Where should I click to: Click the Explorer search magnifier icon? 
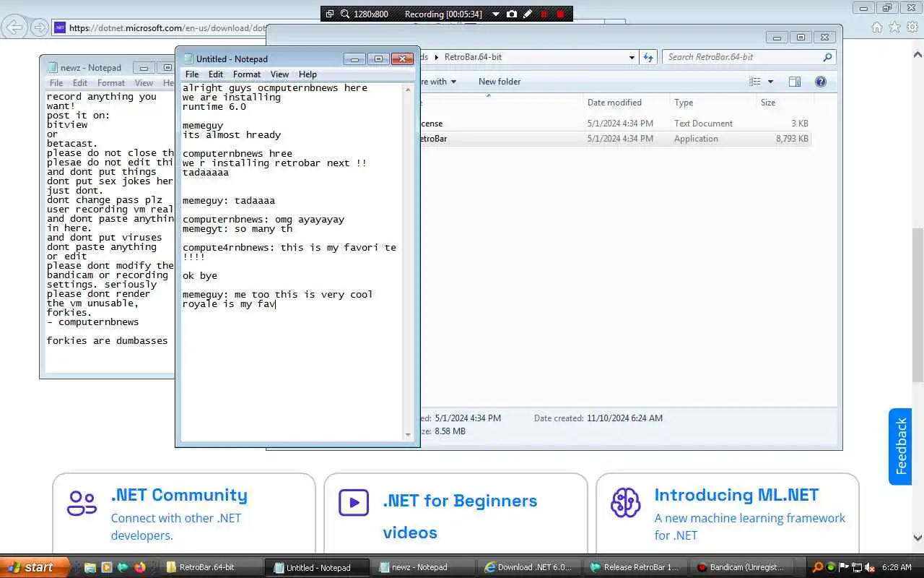coord(828,57)
